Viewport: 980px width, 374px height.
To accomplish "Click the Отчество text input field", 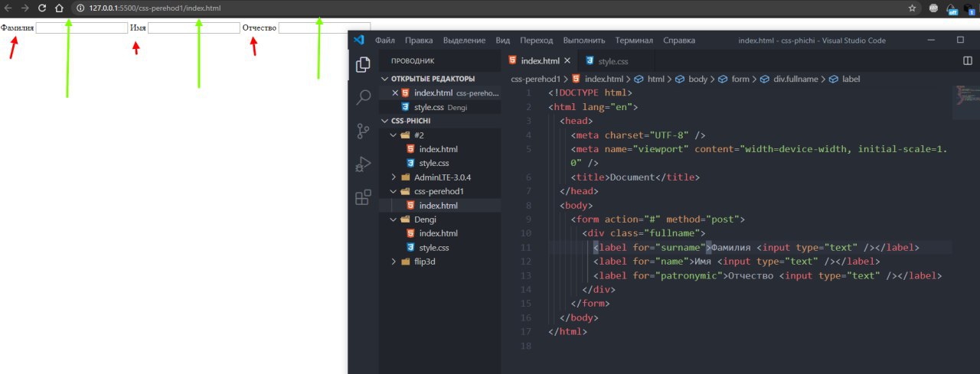I will 325,28.
